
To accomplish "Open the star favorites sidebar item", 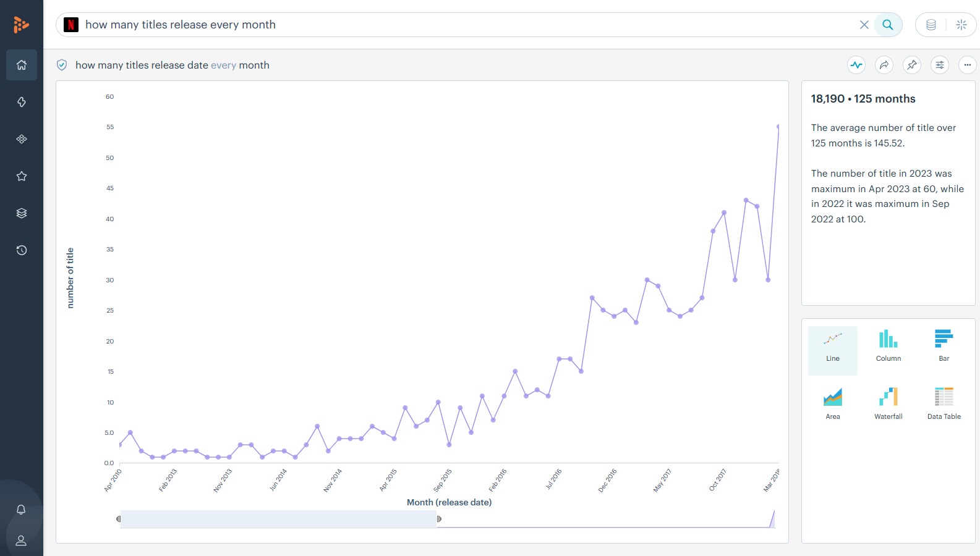I will point(22,176).
